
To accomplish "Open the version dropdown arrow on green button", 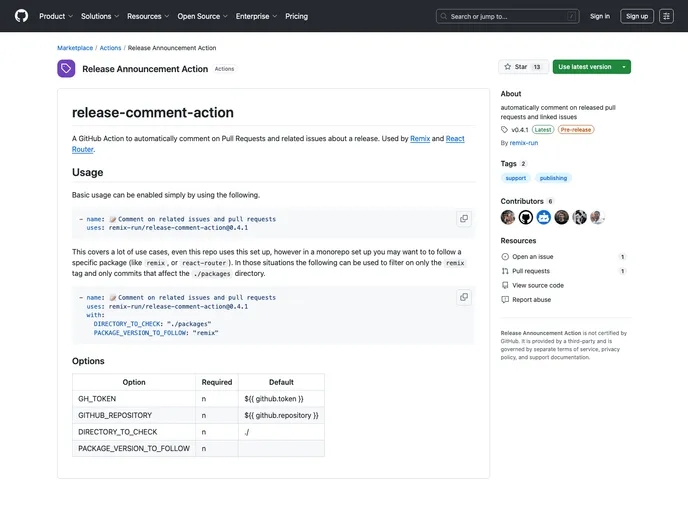I will point(624,67).
